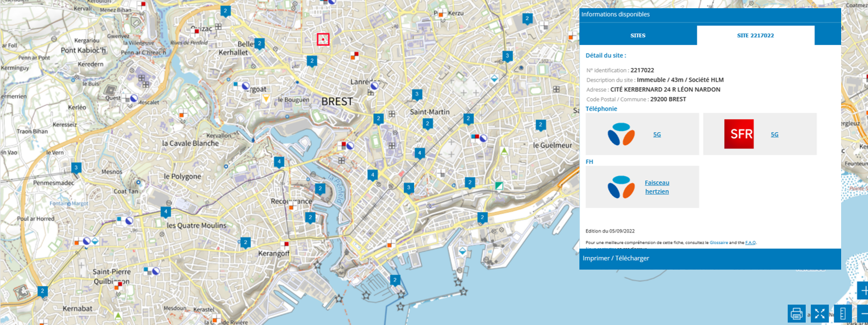Click Bouygues logo under Téléphonie
868x325 pixels.
pyautogui.click(x=621, y=134)
